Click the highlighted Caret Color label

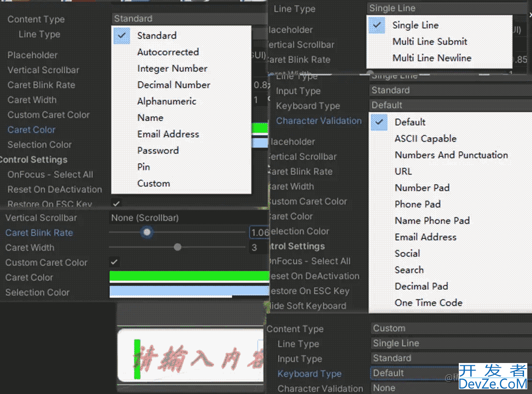pos(31,130)
